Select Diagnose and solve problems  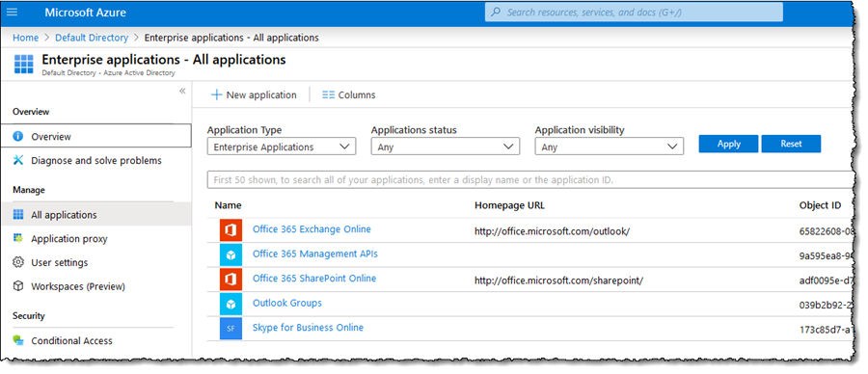click(95, 160)
